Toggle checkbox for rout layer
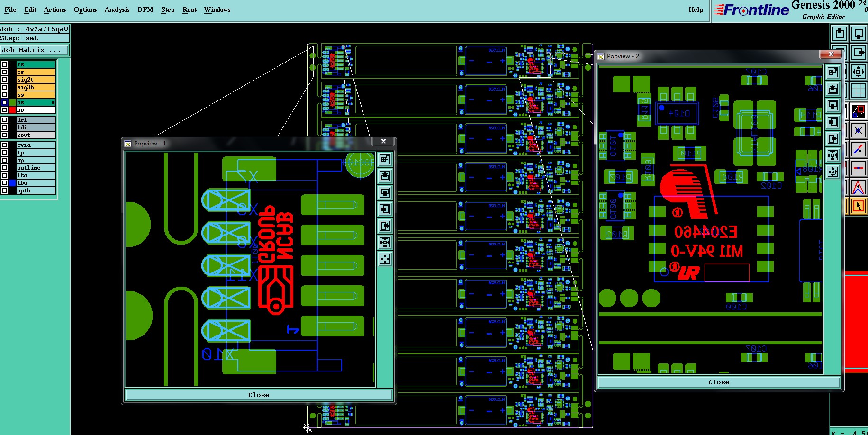 (x=5, y=135)
